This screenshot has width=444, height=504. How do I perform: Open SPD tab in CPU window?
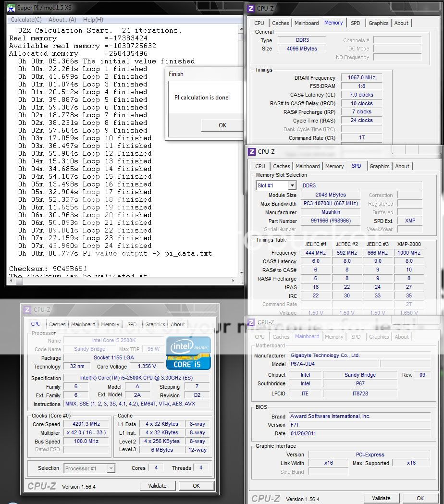(132, 324)
